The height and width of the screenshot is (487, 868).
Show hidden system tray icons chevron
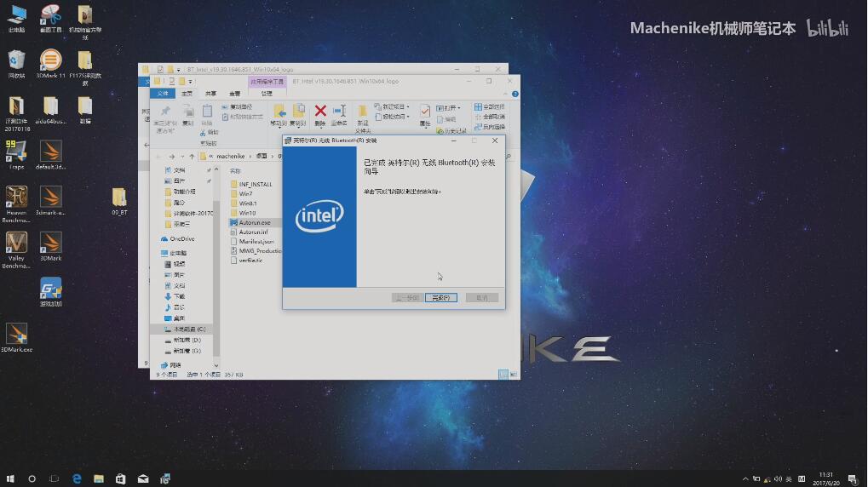pyautogui.click(x=745, y=478)
